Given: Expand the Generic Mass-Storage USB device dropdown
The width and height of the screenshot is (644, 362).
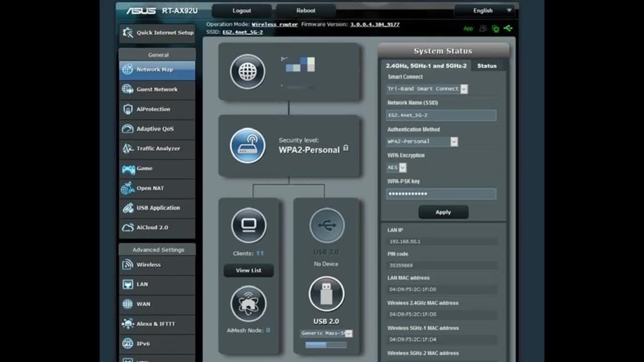Looking at the screenshot, I should coord(326,333).
